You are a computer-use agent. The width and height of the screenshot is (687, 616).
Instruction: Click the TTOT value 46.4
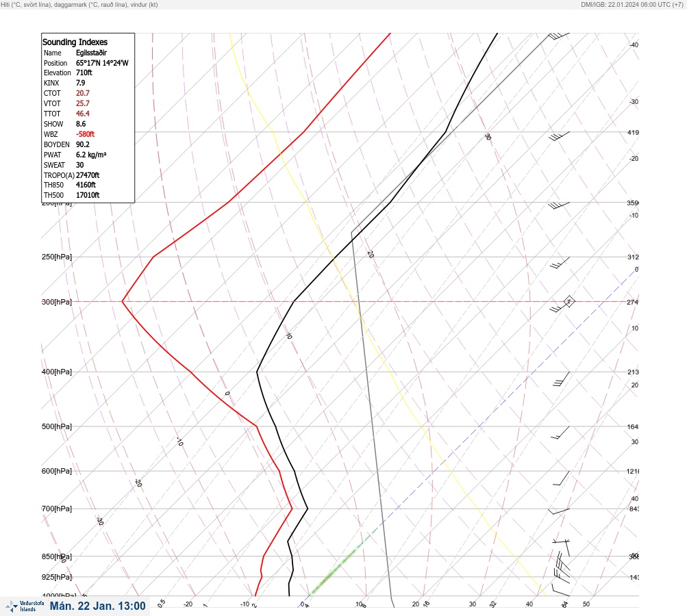pos(82,114)
